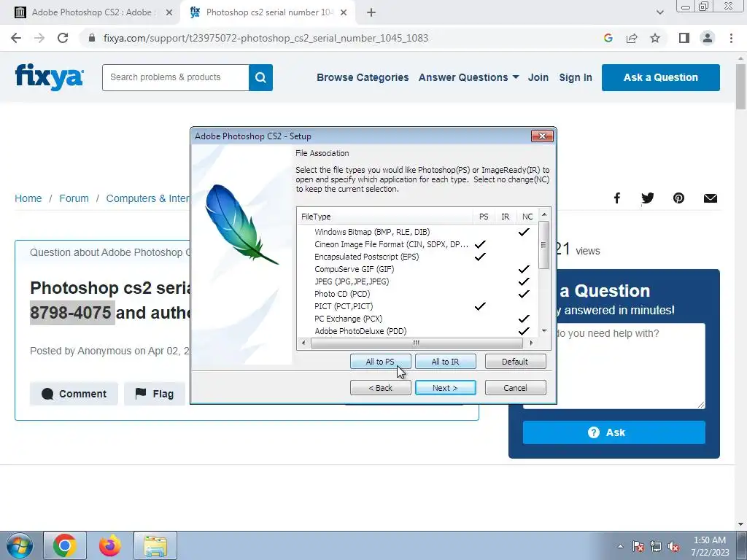Toggle PS check for Cineon Image File Format
Image resolution: width=747 pixels, height=560 pixels.
click(480, 244)
